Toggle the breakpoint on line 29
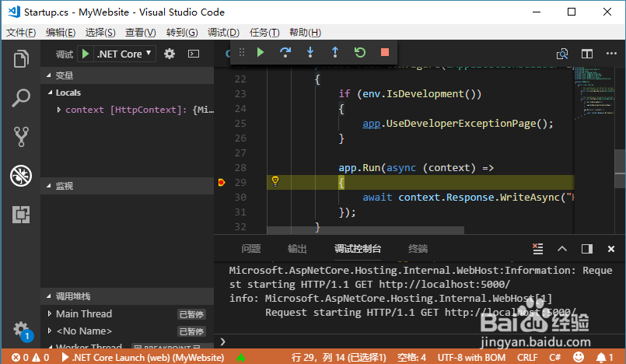This screenshot has height=364, width=626. pyautogui.click(x=222, y=183)
